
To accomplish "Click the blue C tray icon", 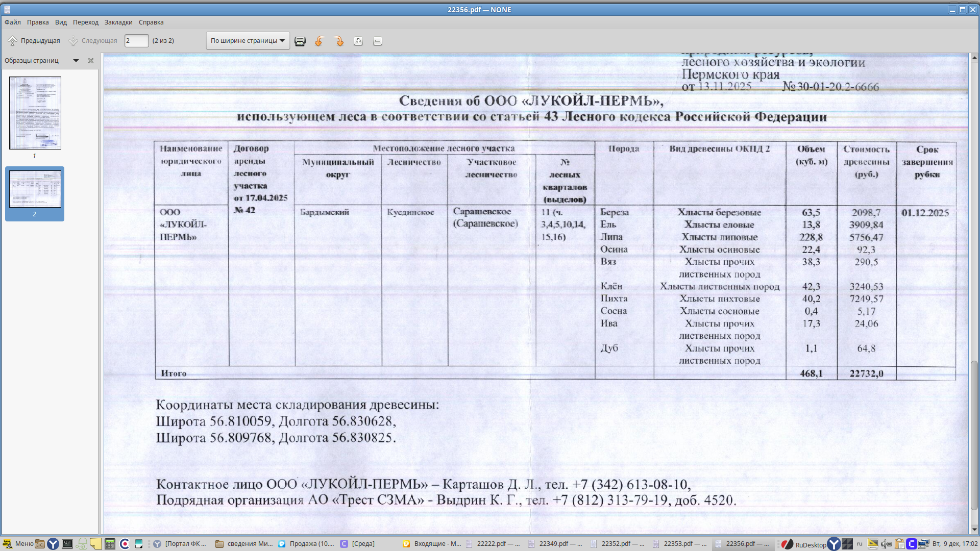I will [x=911, y=544].
